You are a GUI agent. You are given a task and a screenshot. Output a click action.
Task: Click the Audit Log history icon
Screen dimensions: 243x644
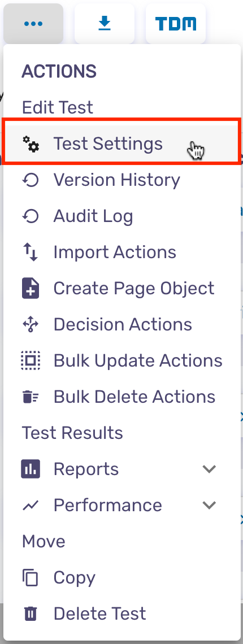[x=31, y=216]
